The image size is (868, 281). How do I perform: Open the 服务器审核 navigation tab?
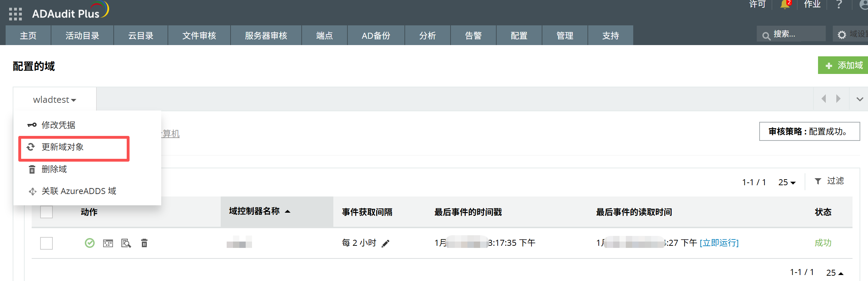pos(266,36)
